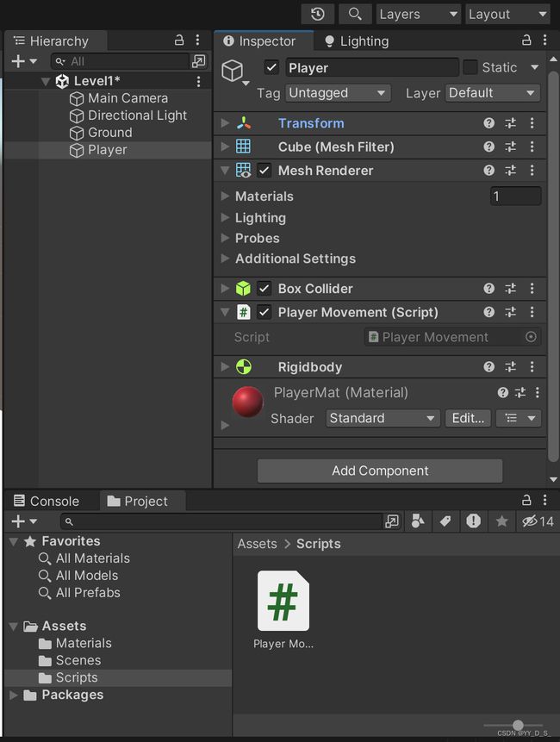Open the Transform component help icon
The height and width of the screenshot is (742, 560).
click(x=489, y=123)
